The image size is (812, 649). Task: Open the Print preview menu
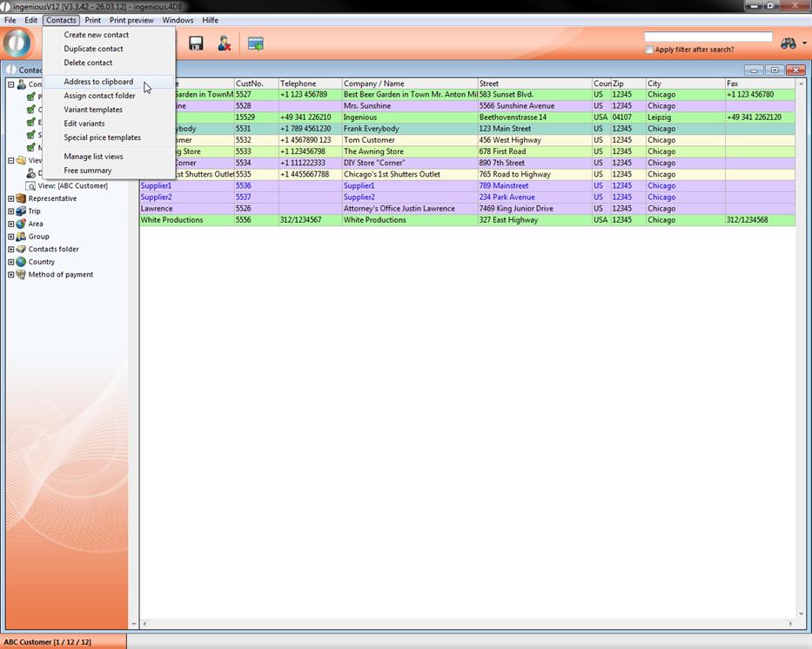131,20
